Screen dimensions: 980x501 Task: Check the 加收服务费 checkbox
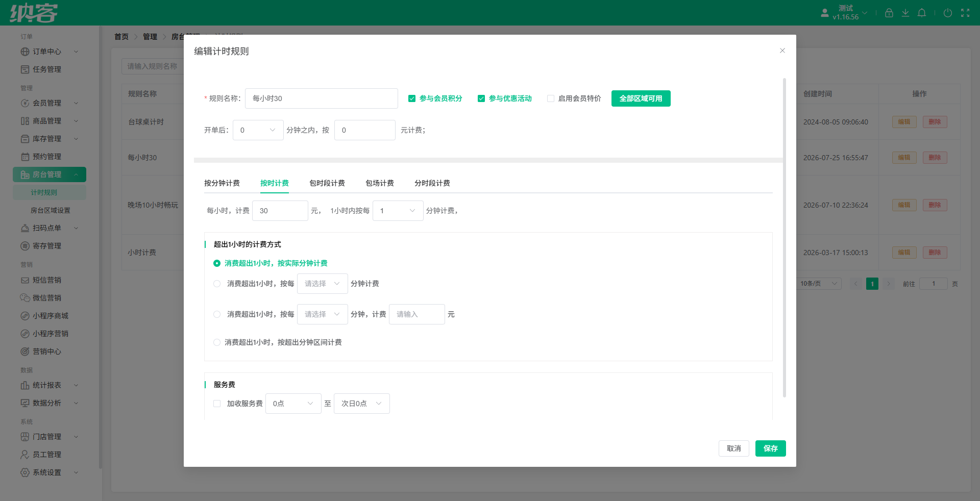(217, 404)
